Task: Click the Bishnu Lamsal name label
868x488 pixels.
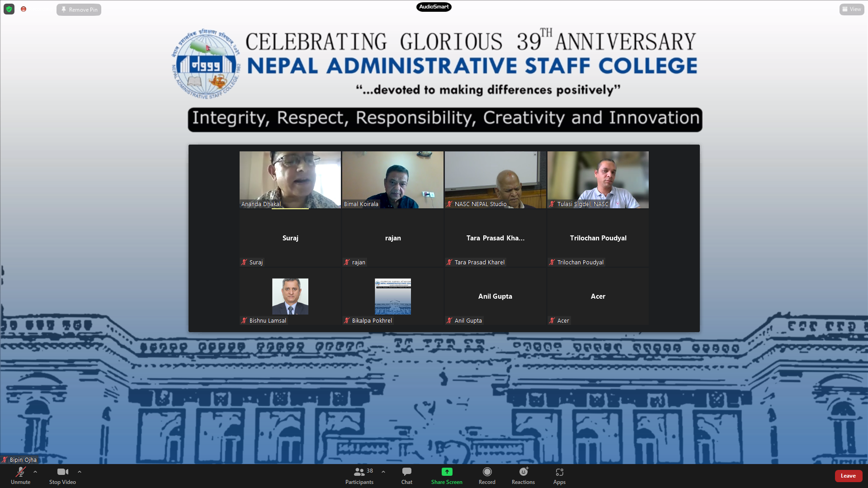Action: pos(268,320)
